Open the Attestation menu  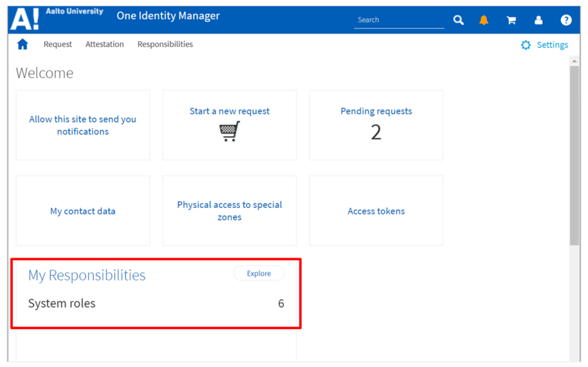105,44
